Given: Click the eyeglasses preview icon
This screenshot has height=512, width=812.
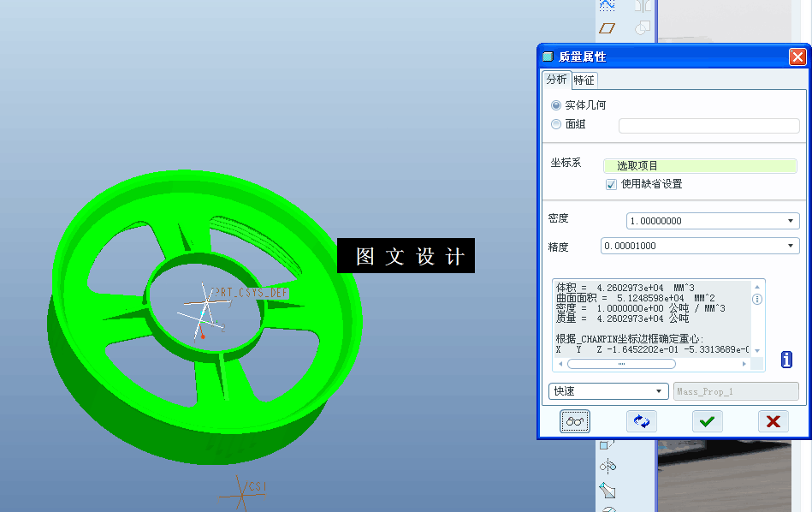Looking at the screenshot, I should click(574, 420).
